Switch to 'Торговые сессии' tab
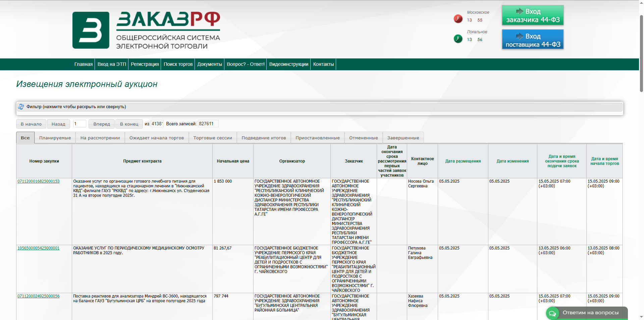 coord(213,138)
